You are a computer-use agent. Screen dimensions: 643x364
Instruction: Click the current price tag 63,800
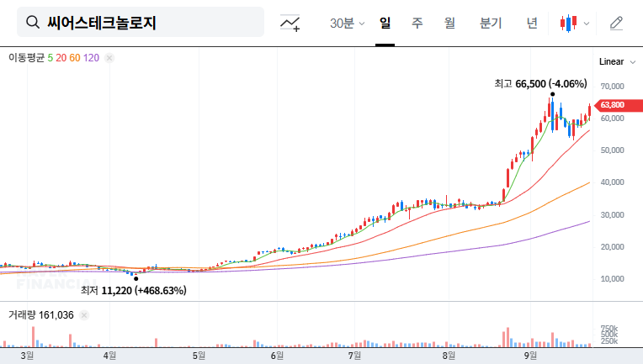click(x=619, y=105)
